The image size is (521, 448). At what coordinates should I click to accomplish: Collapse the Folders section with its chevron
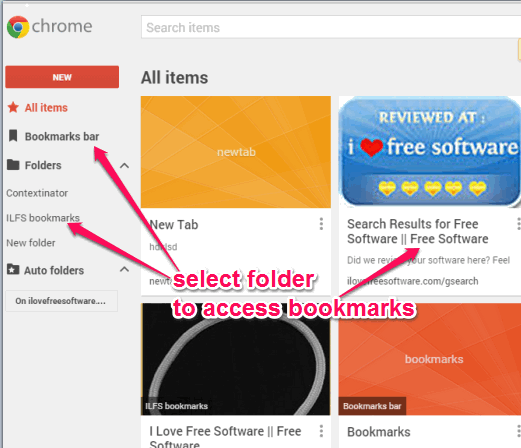[x=124, y=165]
